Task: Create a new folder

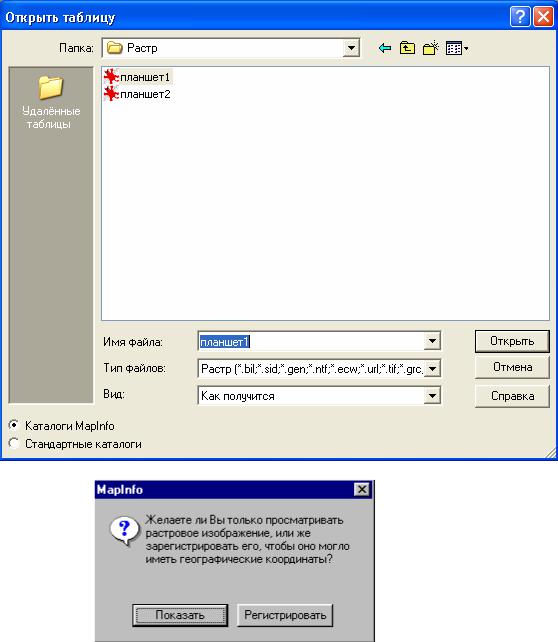Action: [431, 48]
